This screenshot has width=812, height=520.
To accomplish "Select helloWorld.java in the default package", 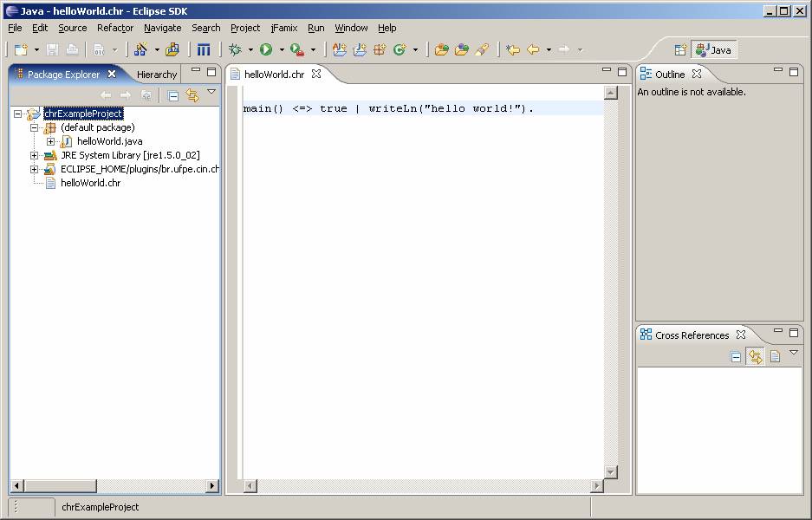I will coord(109,141).
